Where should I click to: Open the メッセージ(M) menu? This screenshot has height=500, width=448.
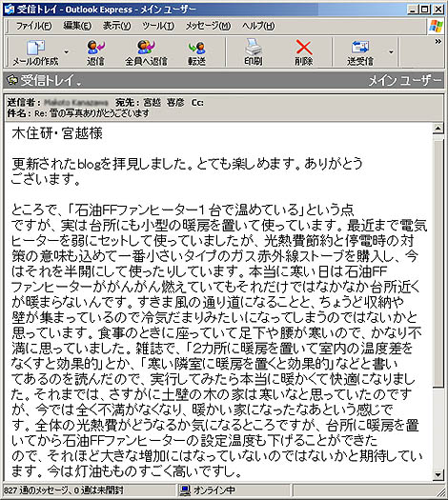click(x=208, y=26)
